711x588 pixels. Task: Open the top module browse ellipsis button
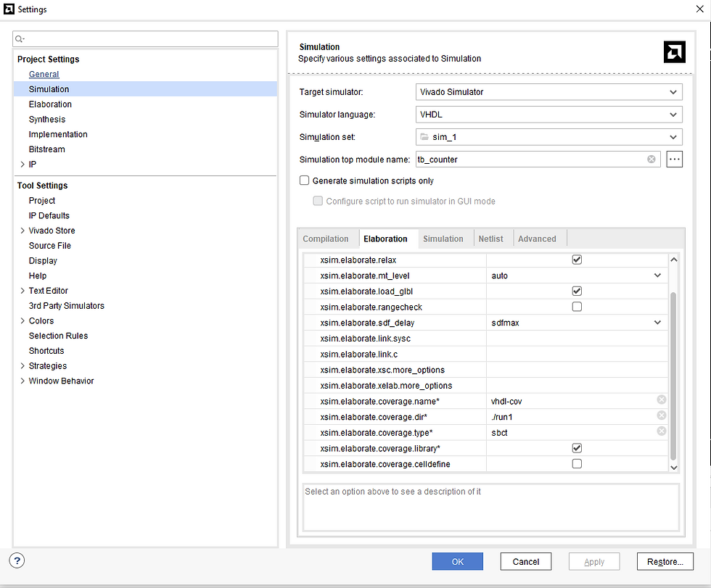tap(674, 159)
